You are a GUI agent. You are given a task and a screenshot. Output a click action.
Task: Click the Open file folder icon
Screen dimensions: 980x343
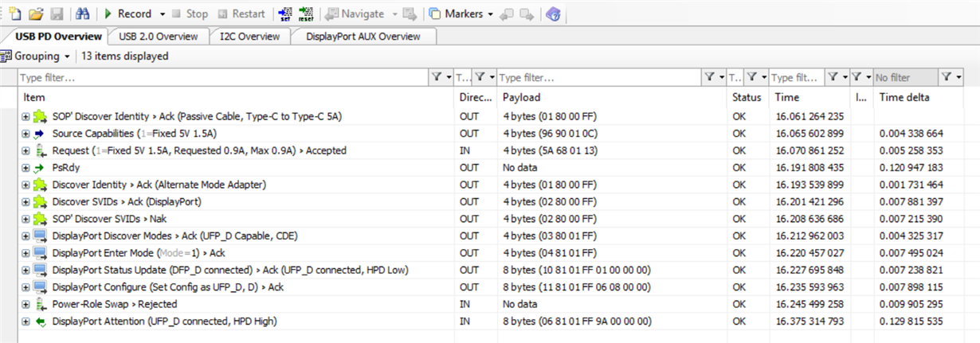click(36, 14)
